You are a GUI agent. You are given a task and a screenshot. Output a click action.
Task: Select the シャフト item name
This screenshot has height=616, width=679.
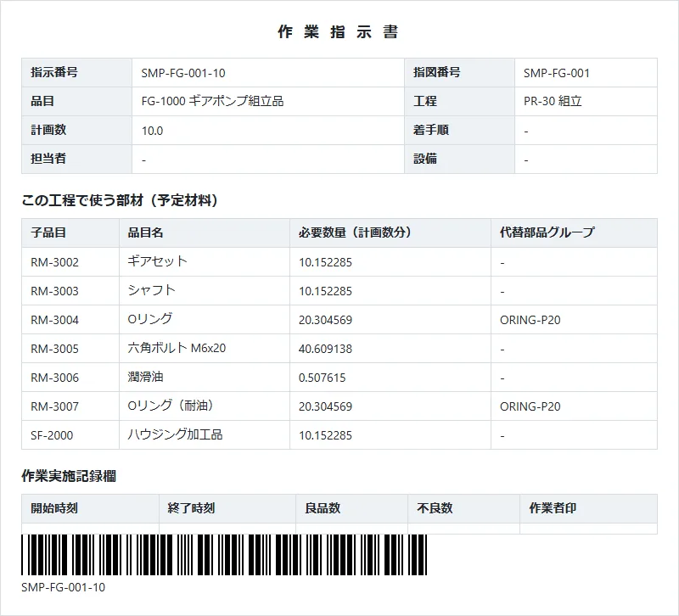152,290
